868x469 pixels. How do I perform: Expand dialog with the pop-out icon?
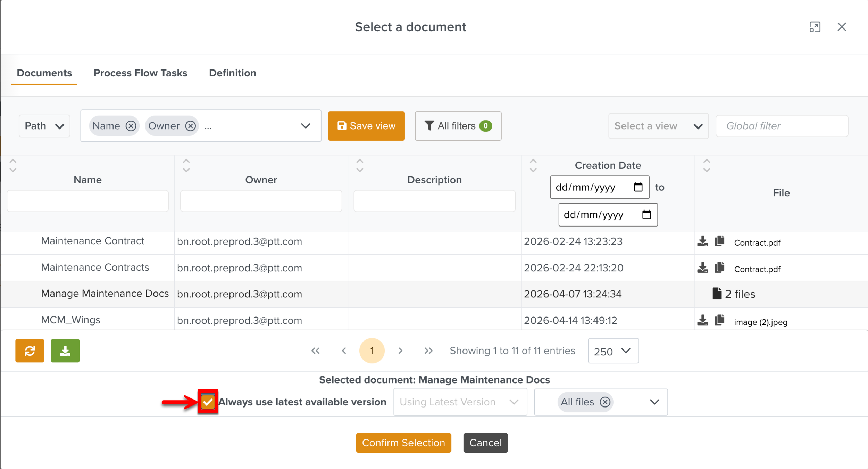pyautogui.click(x=815, y=27)
